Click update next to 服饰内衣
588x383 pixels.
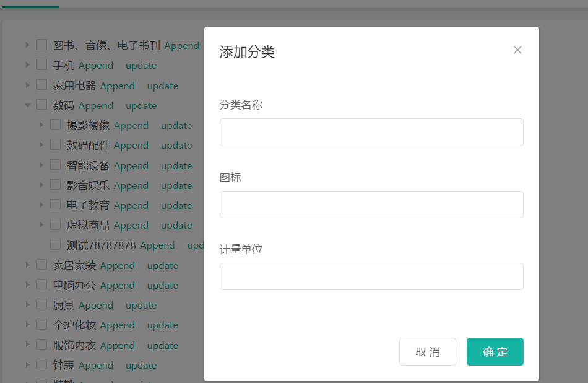162,346
